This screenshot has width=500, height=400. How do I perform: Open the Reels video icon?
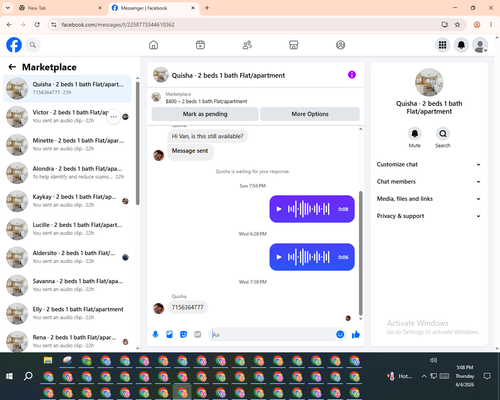point(200,45)
